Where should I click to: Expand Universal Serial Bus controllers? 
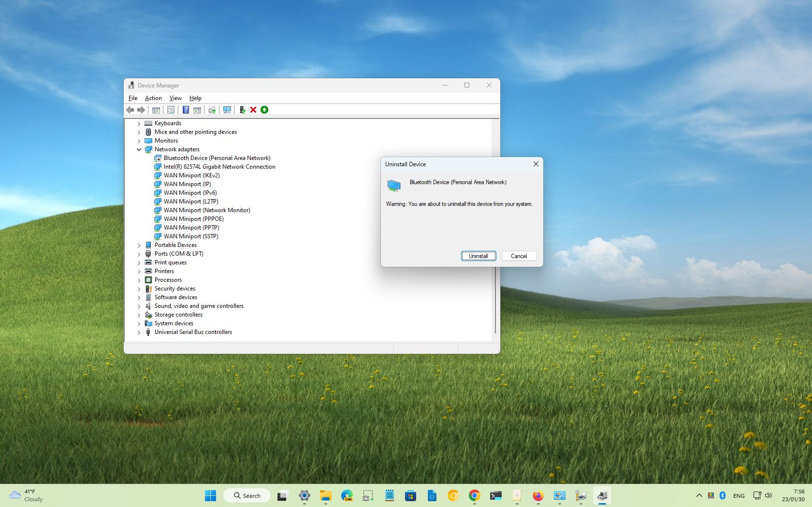(x=139, y=333)
